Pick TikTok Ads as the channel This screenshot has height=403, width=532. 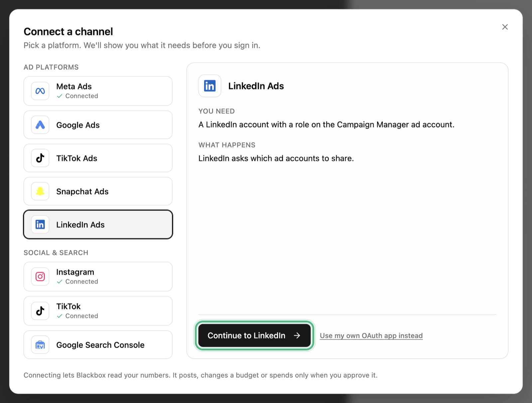click(x=98, y=158)
